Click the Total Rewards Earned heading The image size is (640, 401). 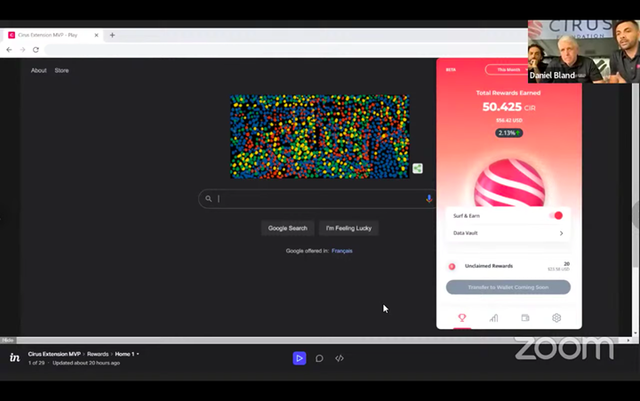(508, 93)
